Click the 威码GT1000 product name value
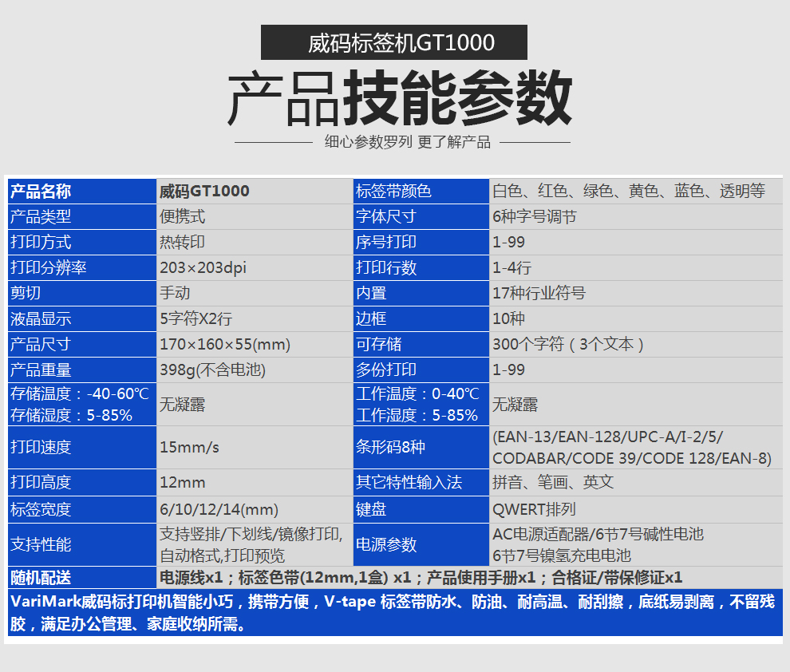This screenshot has height=672, width=790. click(204, 192)
